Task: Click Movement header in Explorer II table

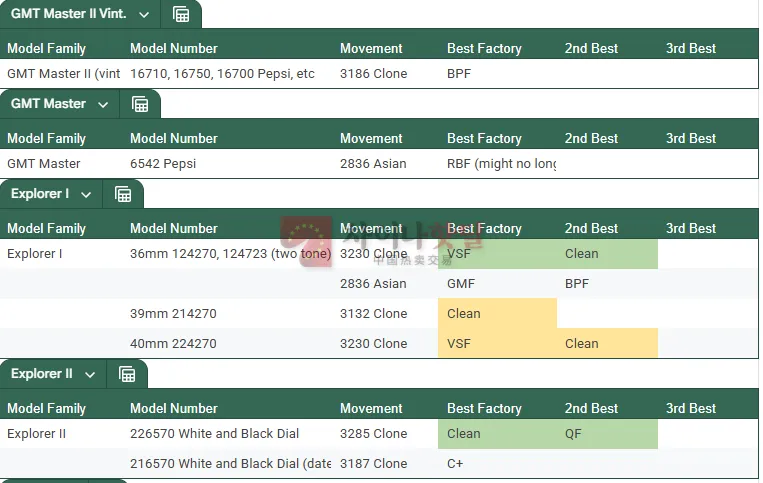Action: point(371,409)
